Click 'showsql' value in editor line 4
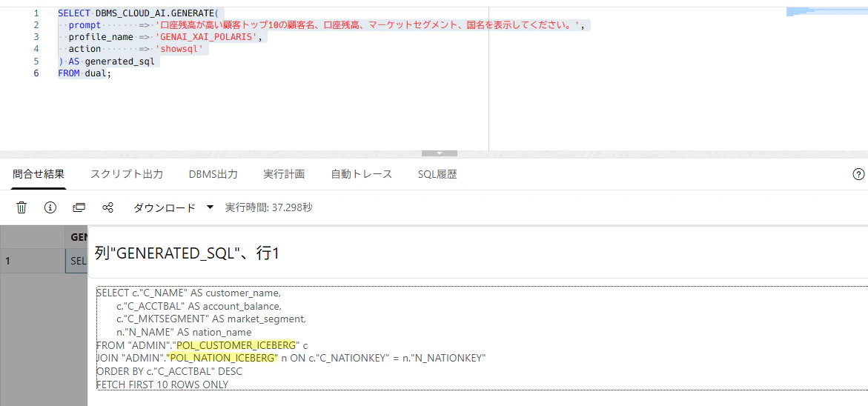The image size is (868, 406). (182, 49)
